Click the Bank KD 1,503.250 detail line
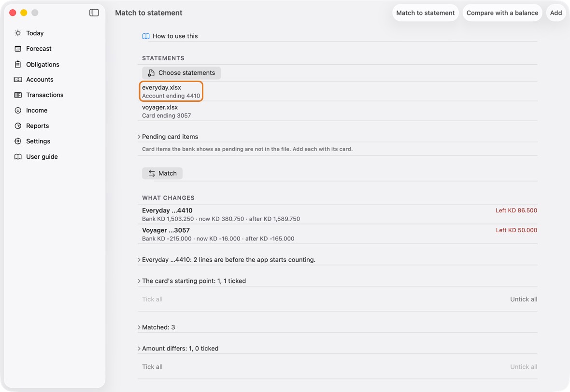Screen dimensions: 570x392 point(221,219)
